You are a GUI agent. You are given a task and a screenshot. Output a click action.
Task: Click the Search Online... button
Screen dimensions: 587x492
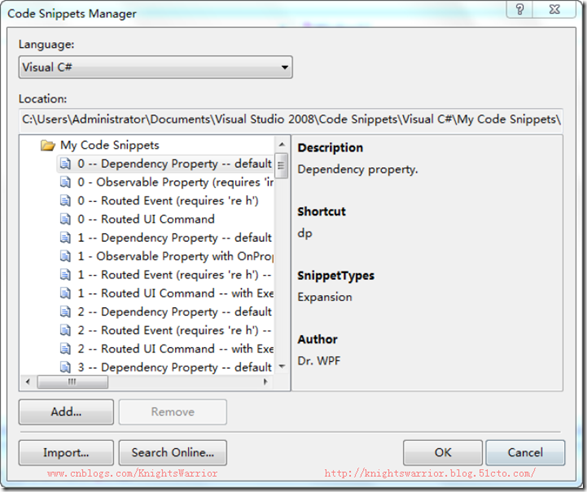tap(173, 452)
